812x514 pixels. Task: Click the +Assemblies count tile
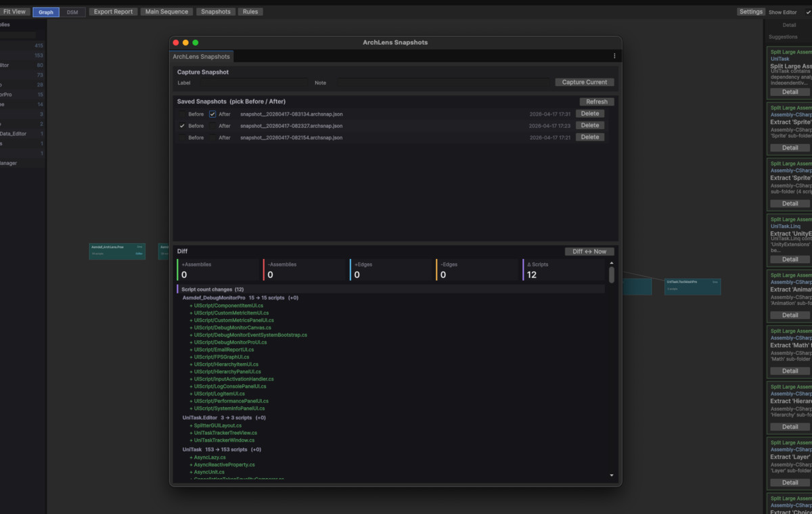[x=219, y=270]
